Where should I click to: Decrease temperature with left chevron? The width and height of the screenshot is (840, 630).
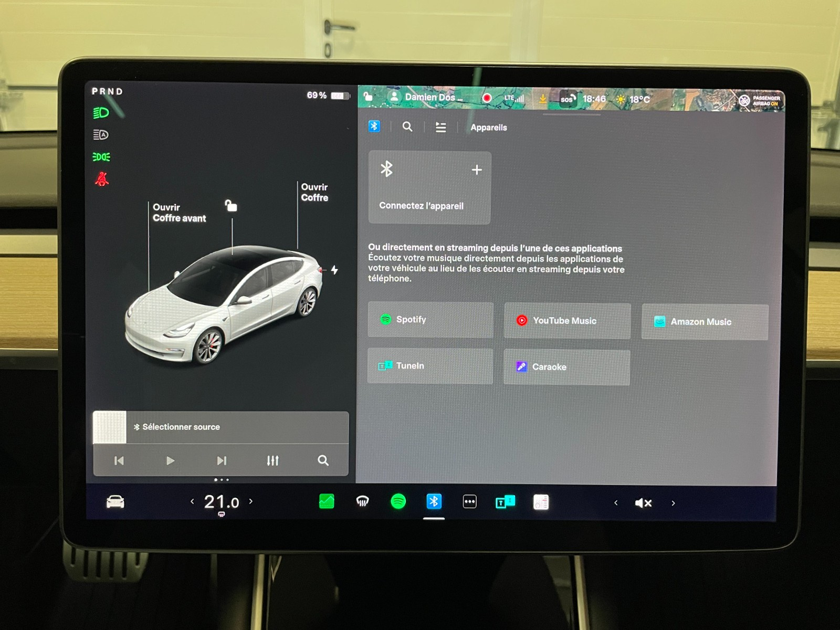192,501
